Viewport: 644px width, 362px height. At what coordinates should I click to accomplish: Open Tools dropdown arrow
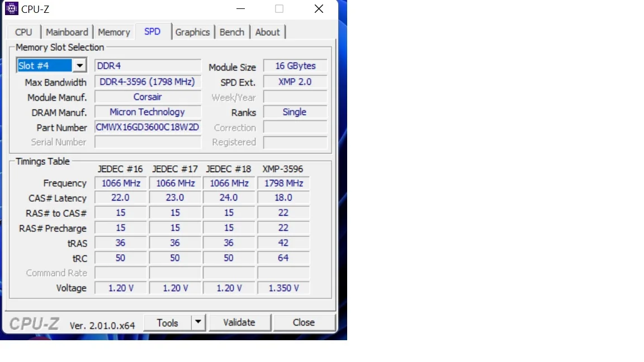click(198, 322)
